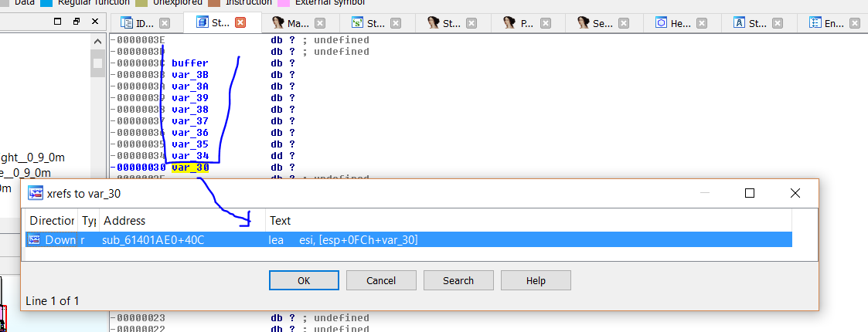Click the Structures tab icon
Viewport: 868px width, 332px height.
[739, 23]
